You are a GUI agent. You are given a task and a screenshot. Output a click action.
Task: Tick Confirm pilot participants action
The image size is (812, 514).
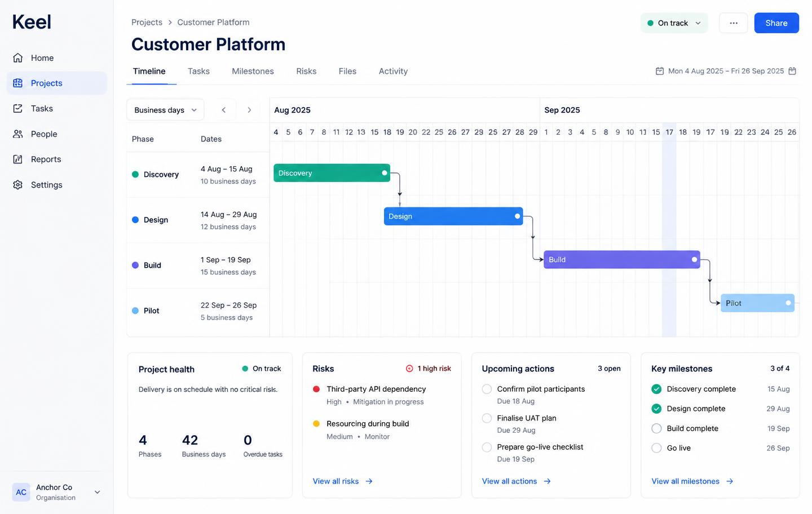(487, 389)
